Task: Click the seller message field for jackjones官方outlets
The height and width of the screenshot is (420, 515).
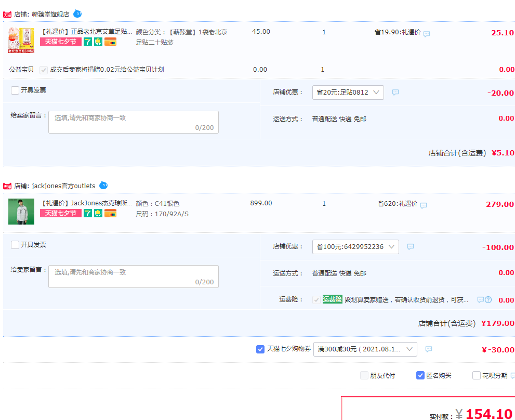Action: coord(134,277)
